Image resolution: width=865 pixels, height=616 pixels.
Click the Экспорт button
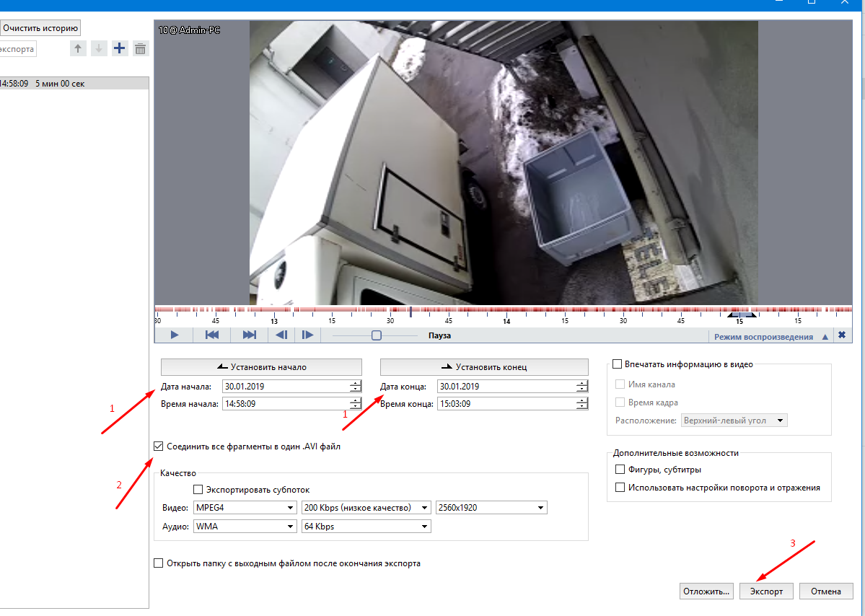[x=766, y=591]
